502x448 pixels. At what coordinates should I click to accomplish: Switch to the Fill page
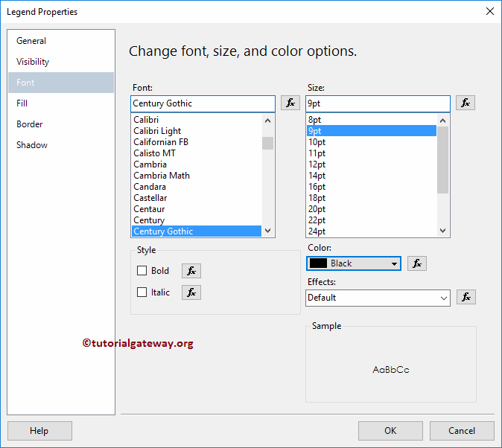[61, 103]
